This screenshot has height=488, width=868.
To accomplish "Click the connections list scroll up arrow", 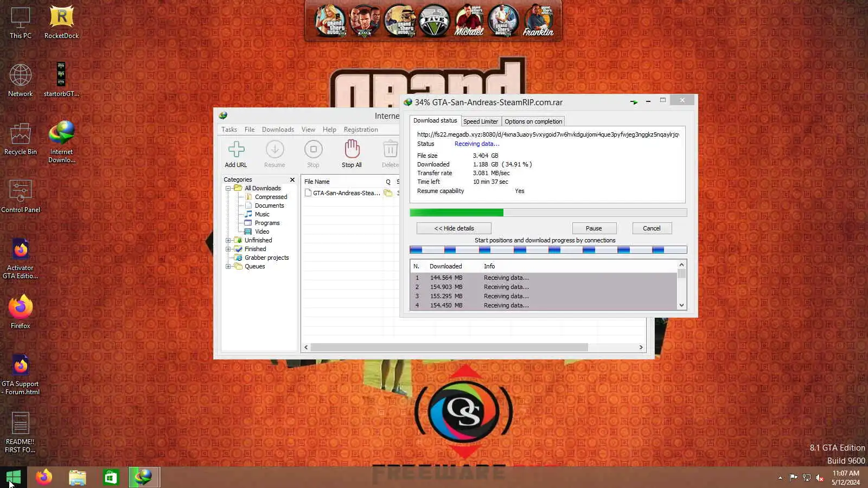I will click(682, 265).
